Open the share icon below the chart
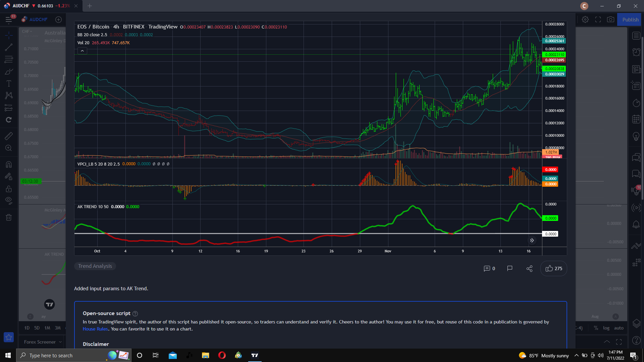The width and height of the screenshot is (644, 362). (530, 268)
